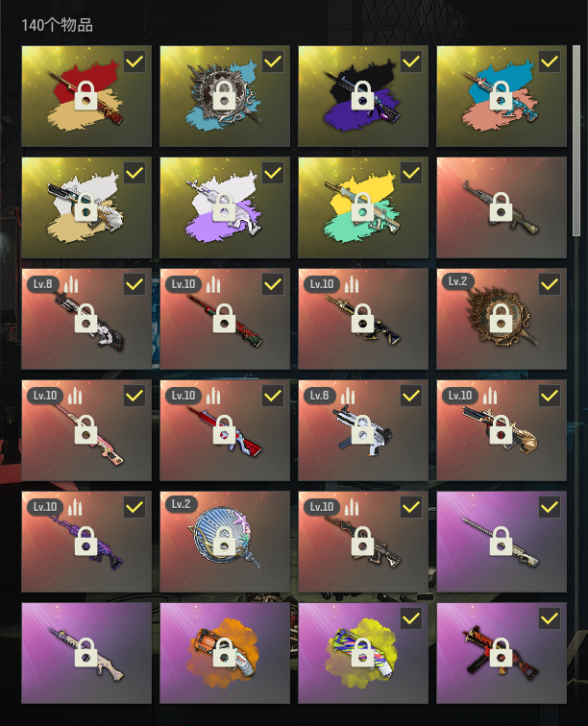The height and width of the screenshot is (726, 588).
Task: Select the Lv.10 pink sniper rifle tile
Action: pyautogui.click(x=86, y=430)
